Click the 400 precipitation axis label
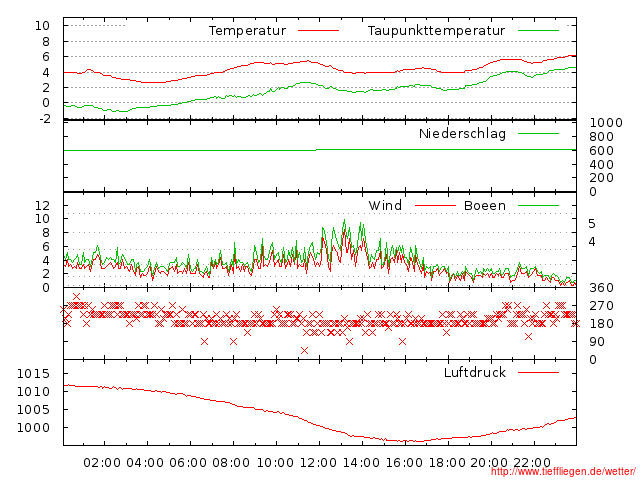The image size is (640, 480). pos(601,164)
